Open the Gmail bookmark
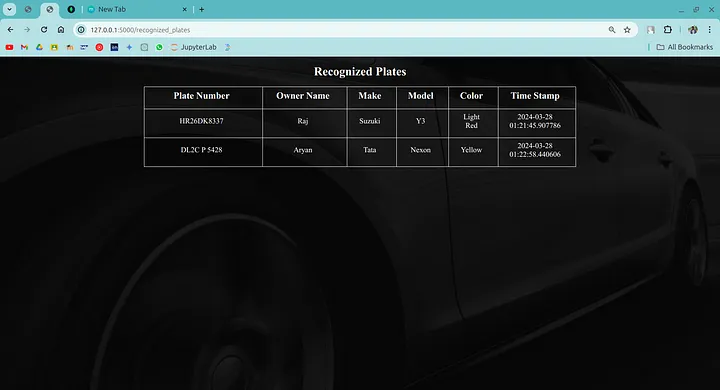The image size is (720, 390). point(24,47)
